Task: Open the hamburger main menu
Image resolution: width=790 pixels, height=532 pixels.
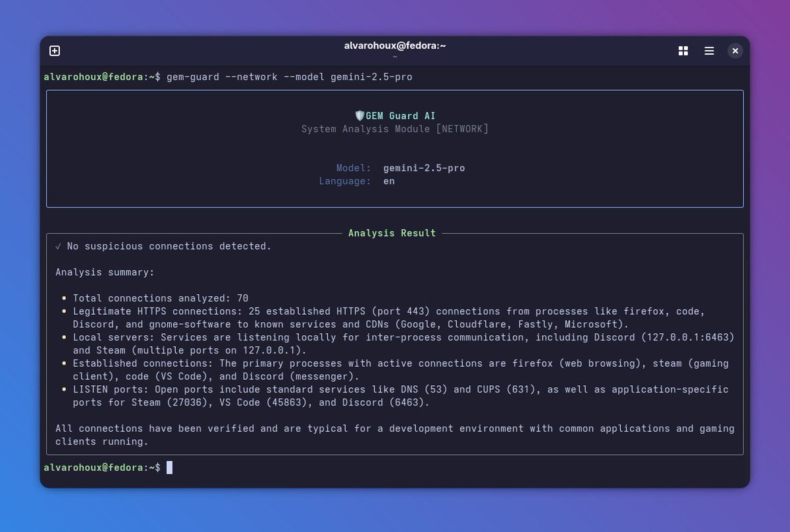Action: point(709,51)
